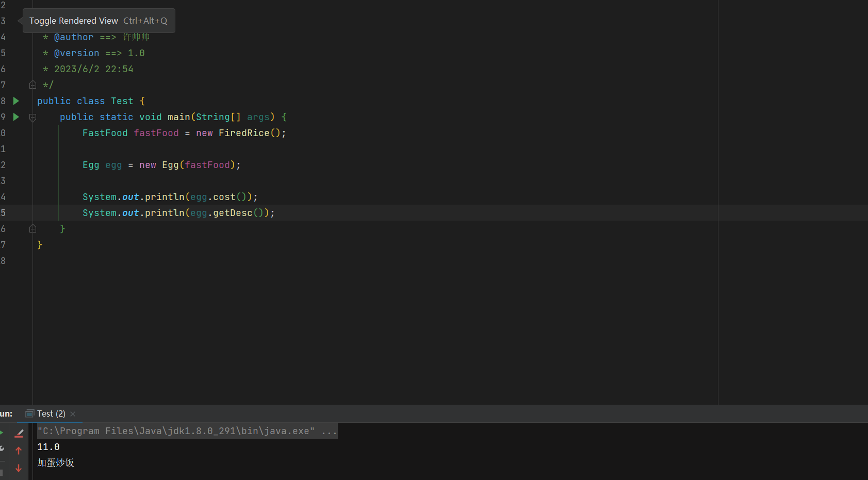Select the Test (2) run tab
868x480 pixels.
point(51,413)
